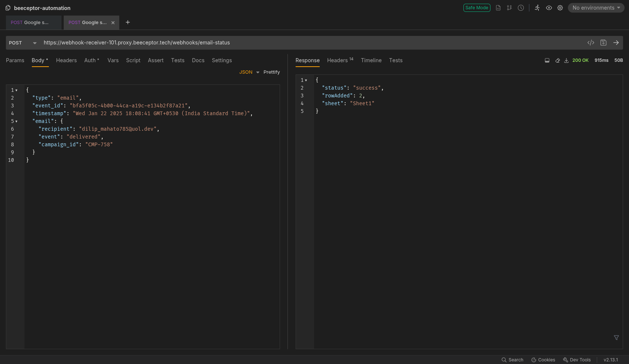Download the response using the download icon
Image resolution: width=629 pixels, height=364 pixels.
click(566, 60)
